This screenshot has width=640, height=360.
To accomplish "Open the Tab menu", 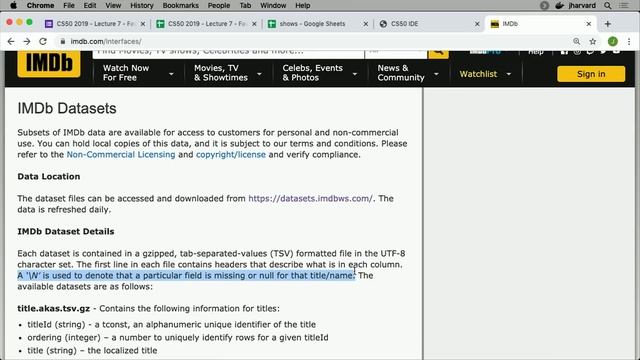I will coord(245,5).
